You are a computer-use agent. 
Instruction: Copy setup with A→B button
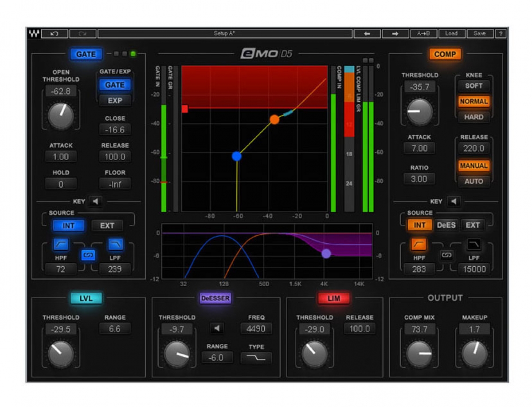(x=423, y=34)
